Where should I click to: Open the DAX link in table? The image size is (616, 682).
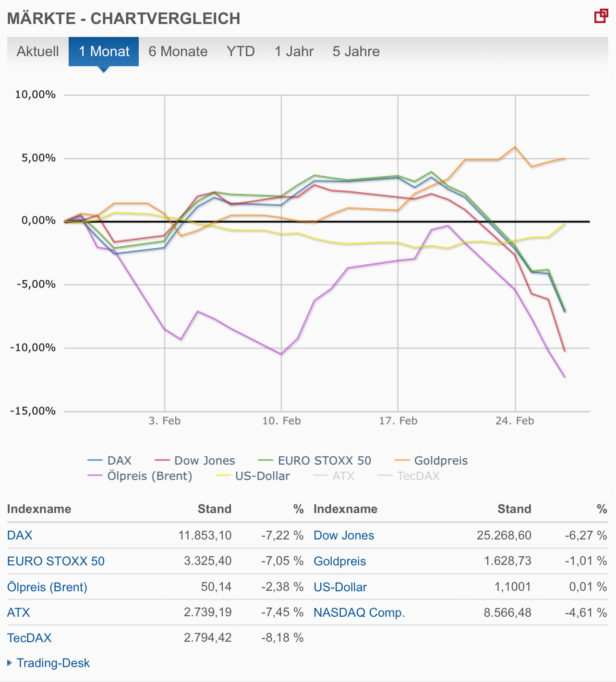pyautogui.click(x=20, y=535)
